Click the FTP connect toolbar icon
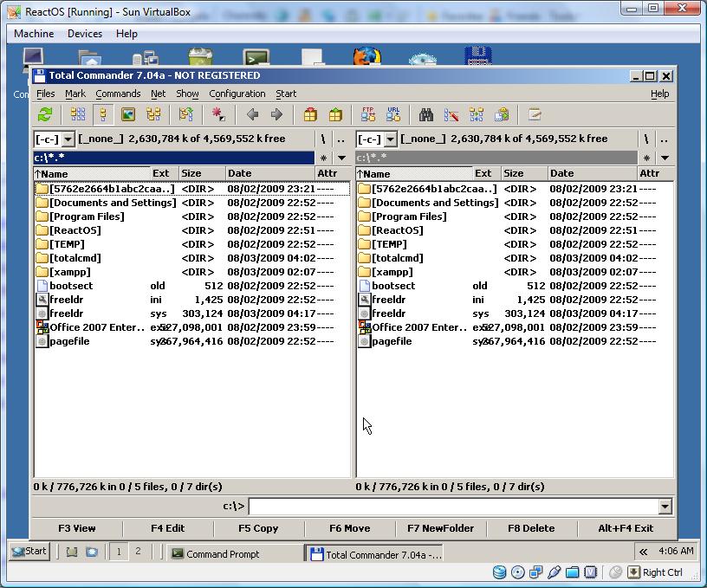This screenshot has height=588, width=707. (368, 114)
